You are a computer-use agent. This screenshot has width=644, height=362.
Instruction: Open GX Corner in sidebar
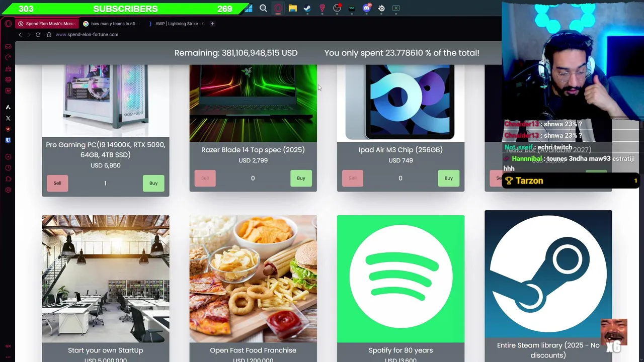[8, 46]
